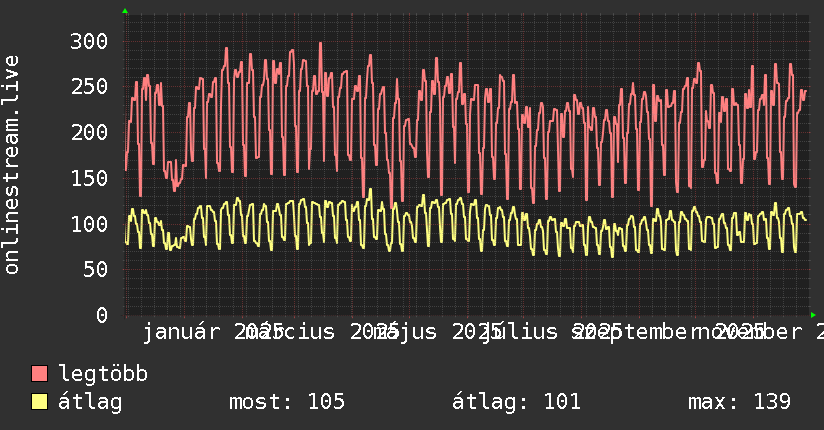Click the 'január' x-axis month label

pyautogui.click(x=181, y=332)
